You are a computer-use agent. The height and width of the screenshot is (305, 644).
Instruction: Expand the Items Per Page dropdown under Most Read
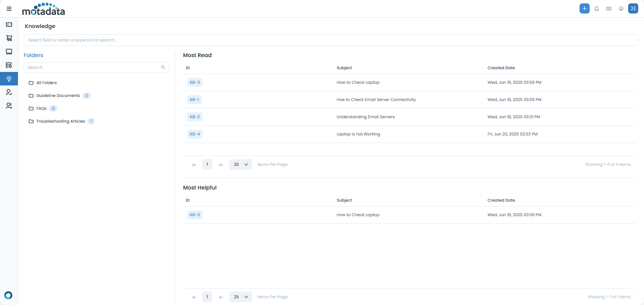(x=240, y=164)
